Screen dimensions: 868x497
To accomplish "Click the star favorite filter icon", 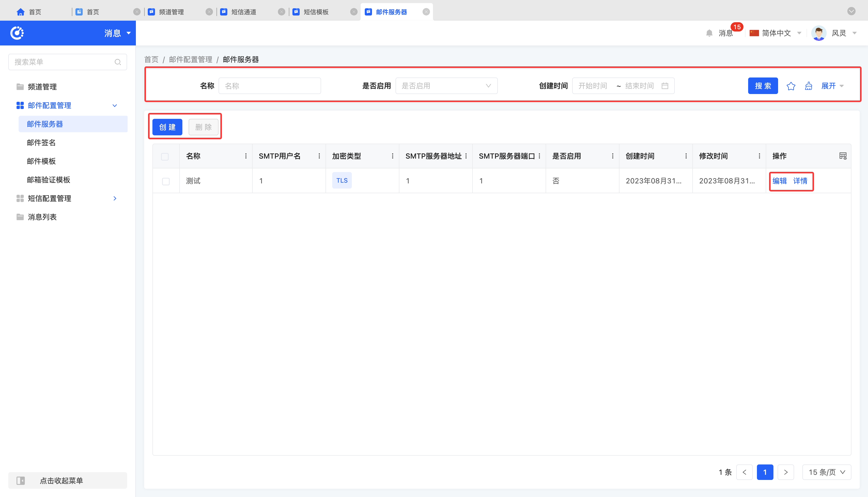I will pos(791,86).
